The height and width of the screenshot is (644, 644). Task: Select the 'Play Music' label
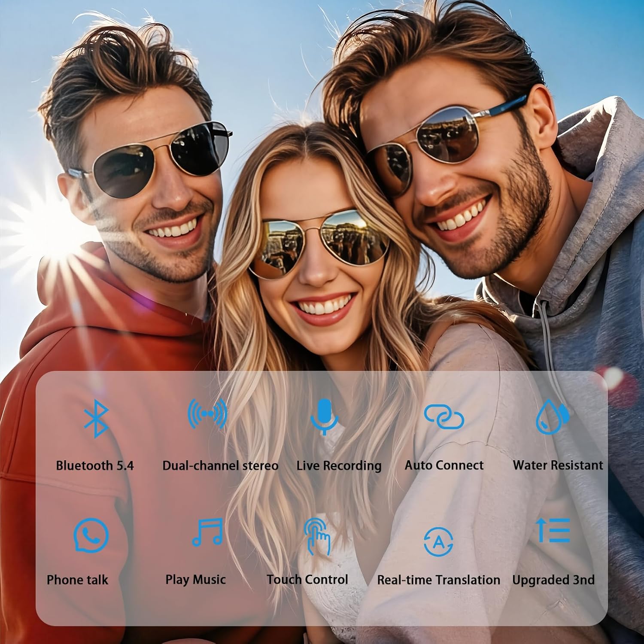tap(195, 580)
